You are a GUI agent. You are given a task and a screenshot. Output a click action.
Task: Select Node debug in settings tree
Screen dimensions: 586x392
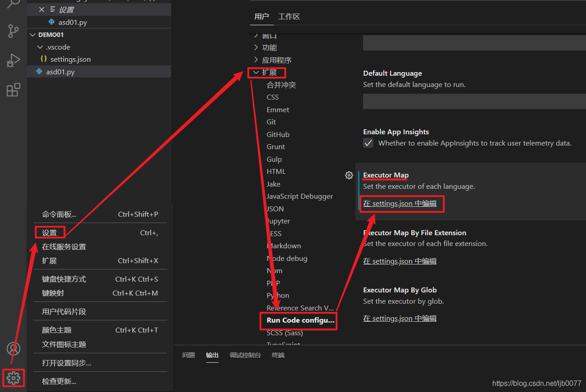click(x=287, y=259)
